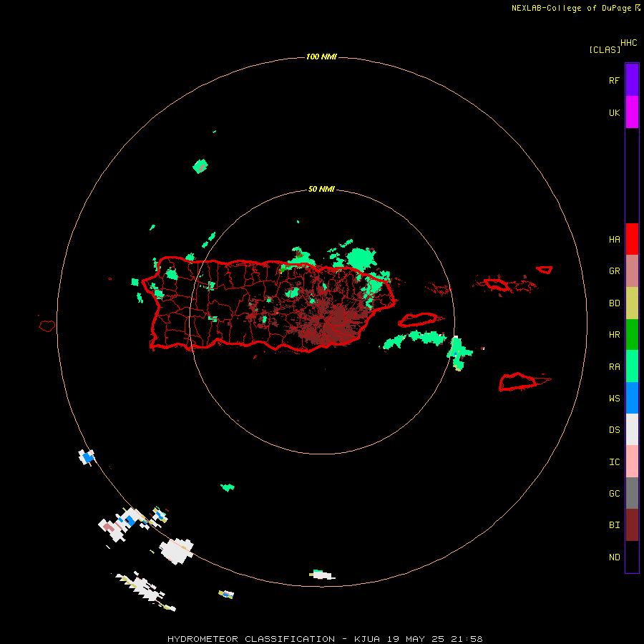644x644 pixels.
Task: Click the "BI" legend label
Action: [x=614, y=525]
